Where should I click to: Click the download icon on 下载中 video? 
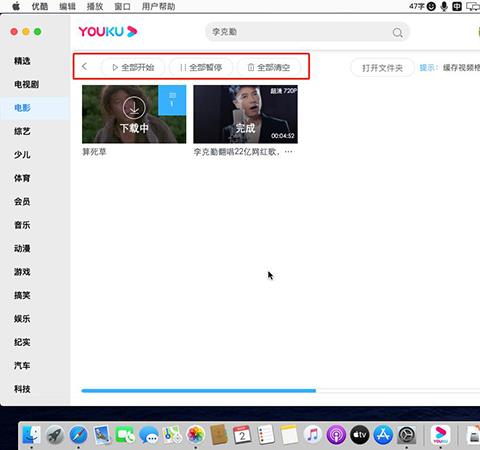point(134,108)
